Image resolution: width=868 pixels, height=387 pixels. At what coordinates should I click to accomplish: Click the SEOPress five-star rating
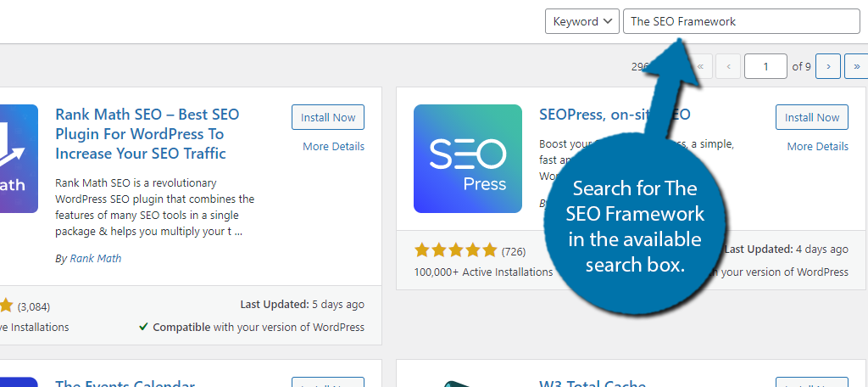pos(455,250)
